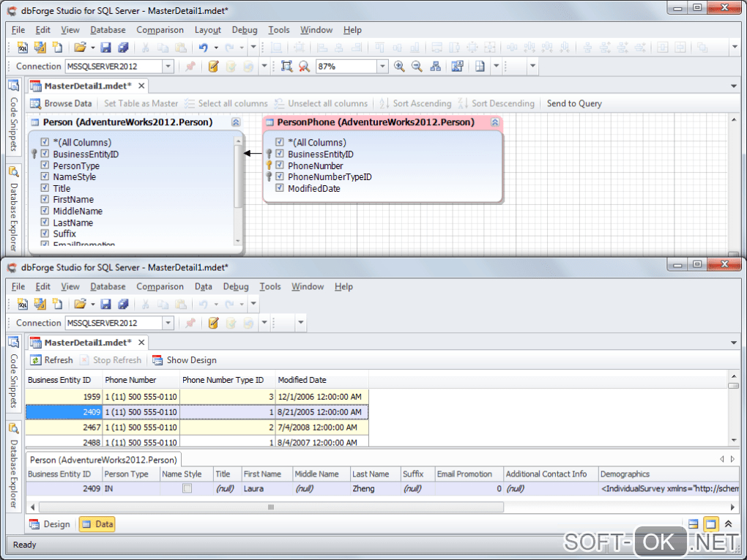Click Database Explorer sidebar icon in top window
This screenshot has width=747, height=560.
point(13,171)
